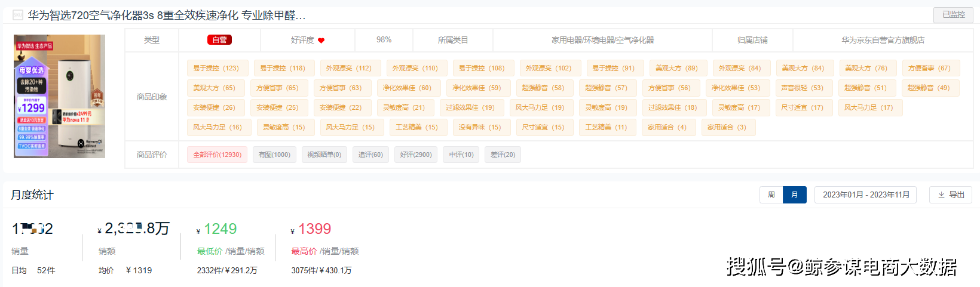Open the store link 华为京东自营官方旗舰店
The width and height of the screenshot is (980, 287).
tap(883, 40)
